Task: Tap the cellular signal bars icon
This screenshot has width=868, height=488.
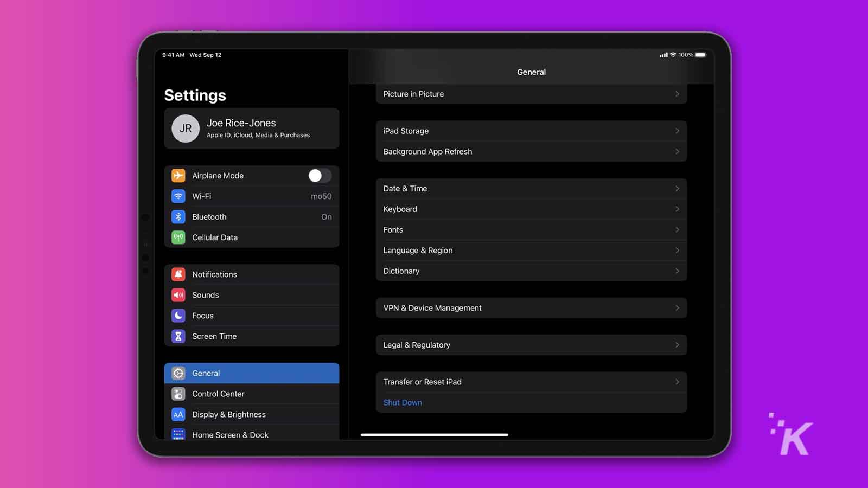Action: click(x=663, y=55)
